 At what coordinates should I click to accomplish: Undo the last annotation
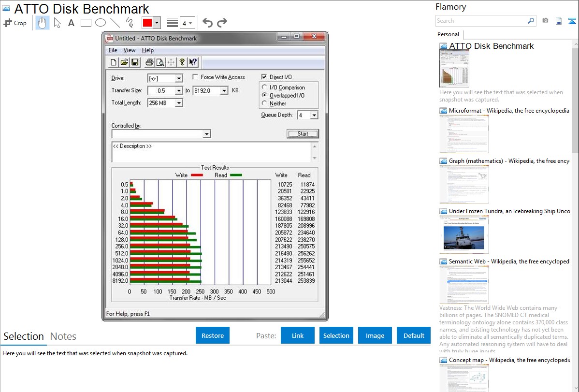pos(207,23)
